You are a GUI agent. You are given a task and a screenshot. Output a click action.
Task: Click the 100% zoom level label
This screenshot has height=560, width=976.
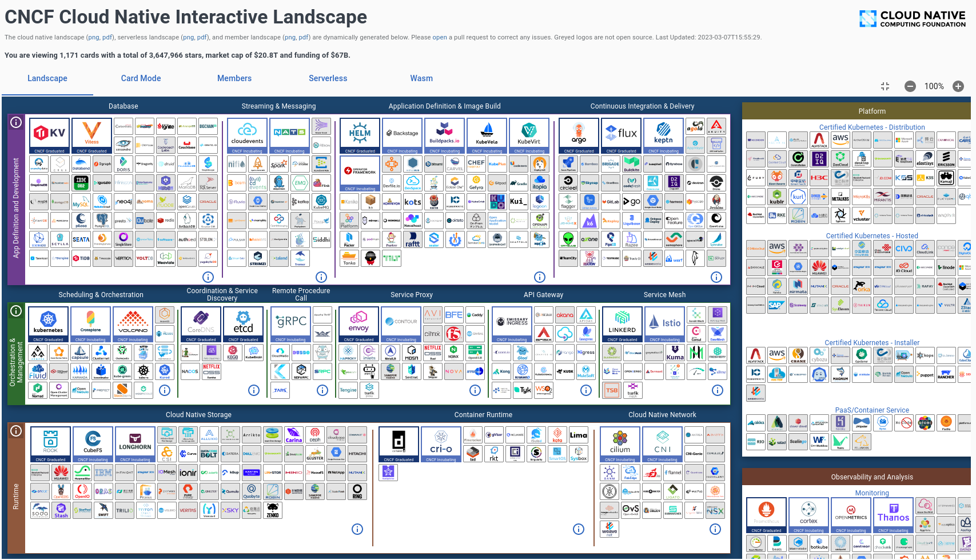(934, 86)
